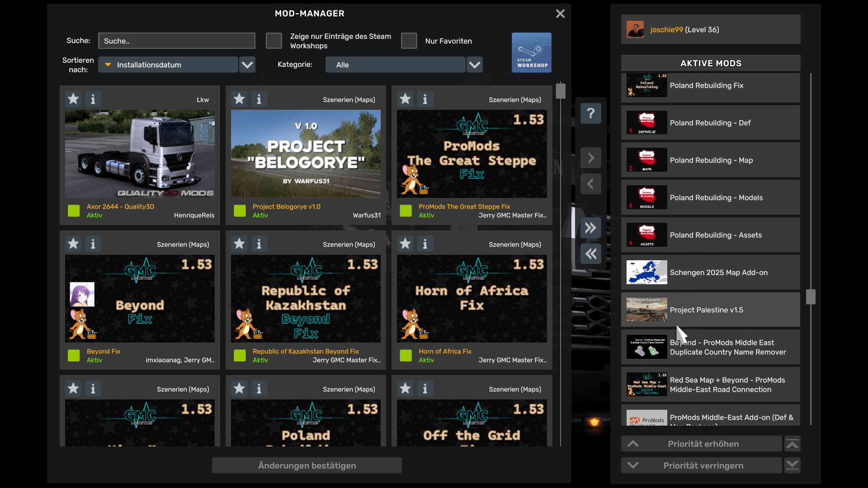Move mod to lowest priority

792,465
